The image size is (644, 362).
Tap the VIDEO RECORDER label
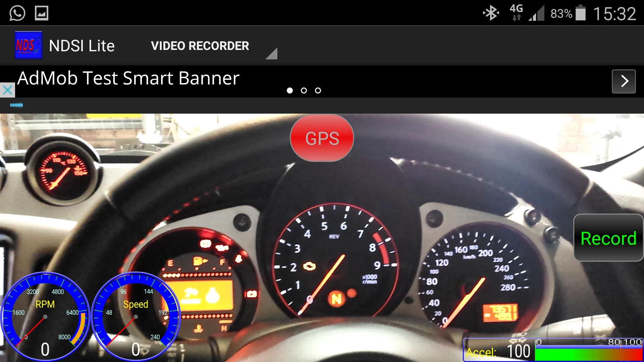(x=200, y=46)
